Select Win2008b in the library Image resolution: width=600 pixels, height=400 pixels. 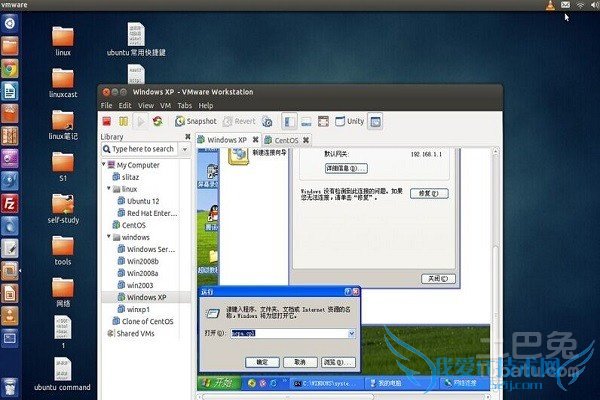point(138,261)
